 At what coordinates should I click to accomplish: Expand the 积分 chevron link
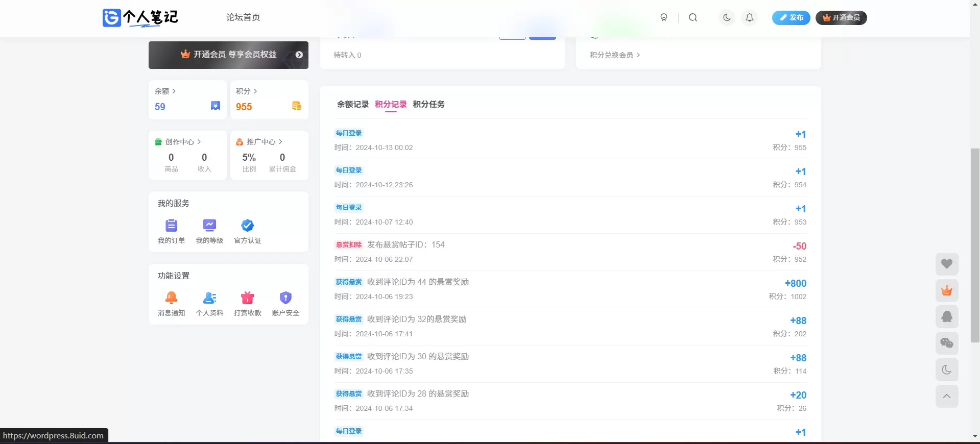coord(247,91)
